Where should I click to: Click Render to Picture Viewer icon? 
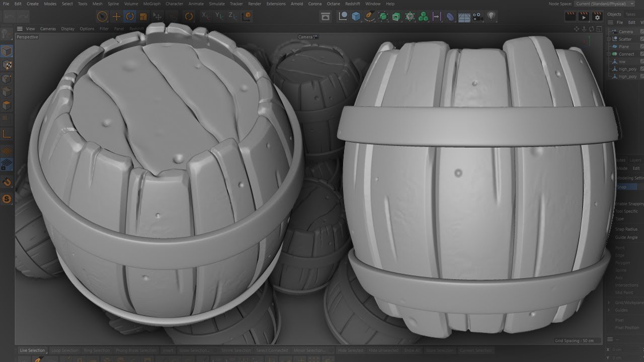pos(584,17)
